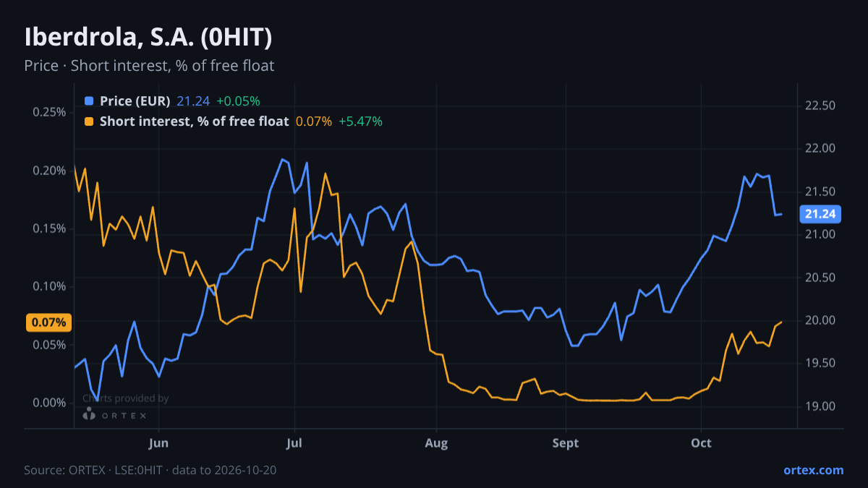Image resolution: width=868 pixels, height=488 pixels.
Task: Click the 19.00 right axis label
Action: pyautogui.click(x=820, y=407)
